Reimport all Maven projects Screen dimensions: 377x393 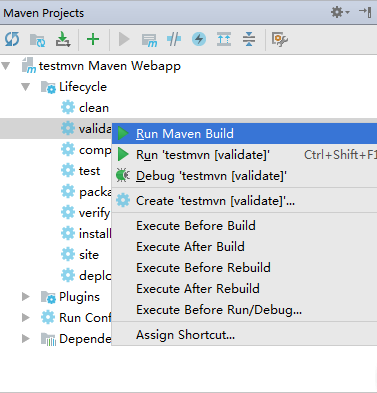click(x=12, y=39)
